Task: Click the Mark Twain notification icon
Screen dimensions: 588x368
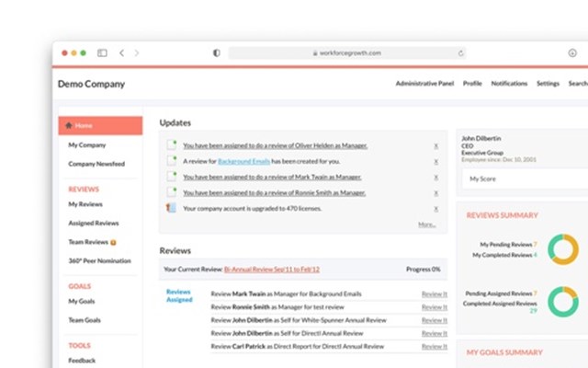Action: point(172,176)
